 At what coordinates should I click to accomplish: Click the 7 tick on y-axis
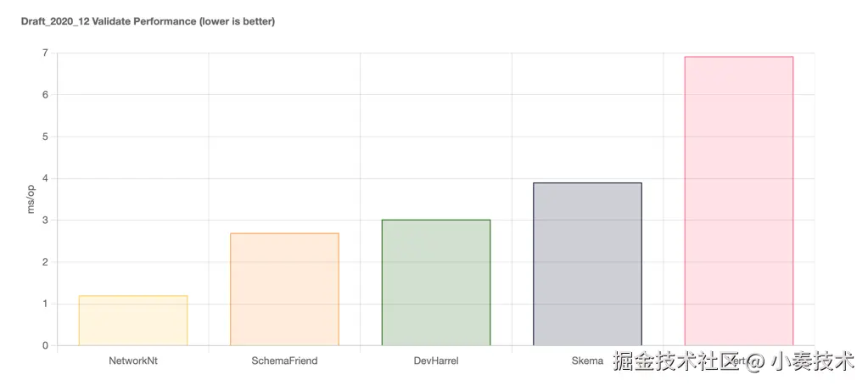click(x=44, y=53)
